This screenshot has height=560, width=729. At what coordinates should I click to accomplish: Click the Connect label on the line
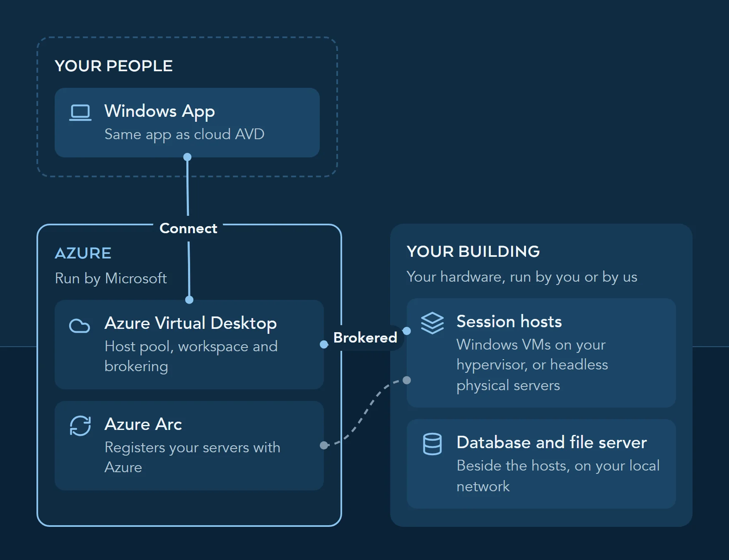188,228
